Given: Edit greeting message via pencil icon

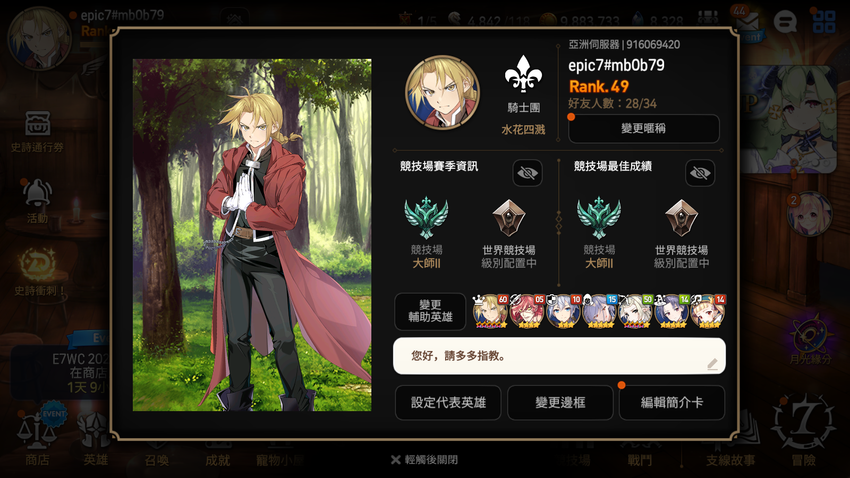Looking at the screenshot, I should (712, 364).
